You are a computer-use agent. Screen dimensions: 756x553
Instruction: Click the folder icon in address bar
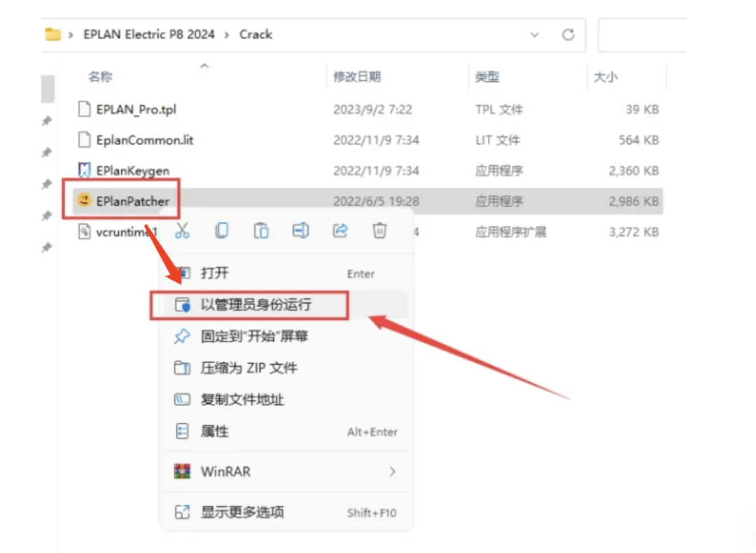52,34
